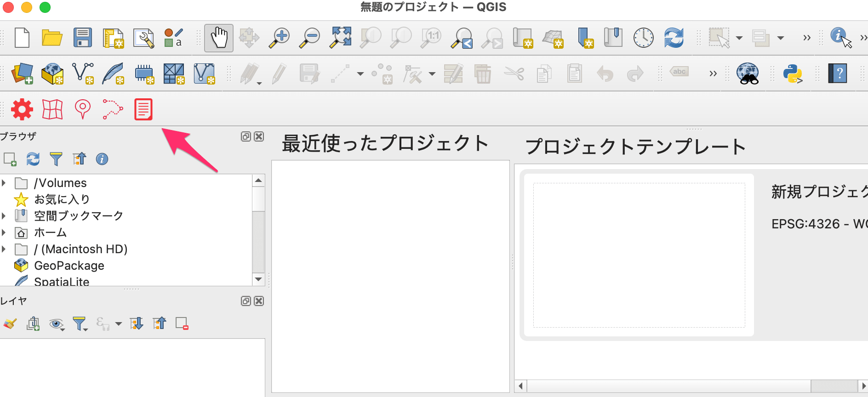Show spatial bookmarks book icon

(x=613, y=38)
